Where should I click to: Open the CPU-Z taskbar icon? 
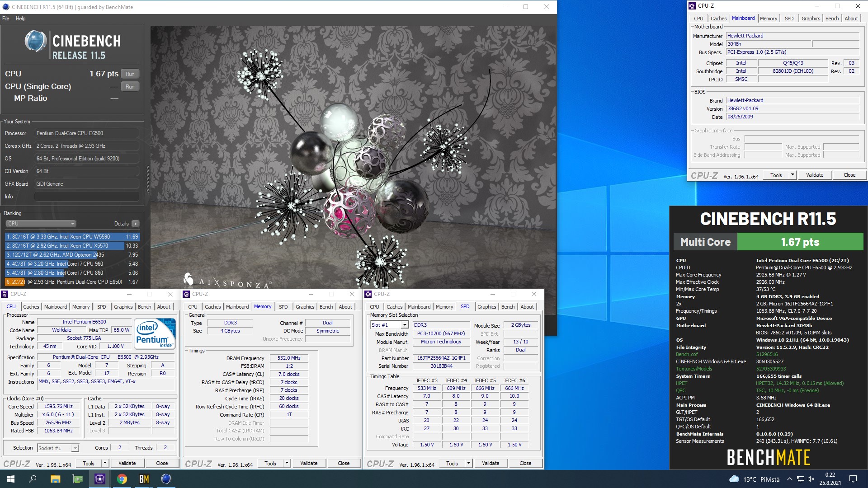99,479
